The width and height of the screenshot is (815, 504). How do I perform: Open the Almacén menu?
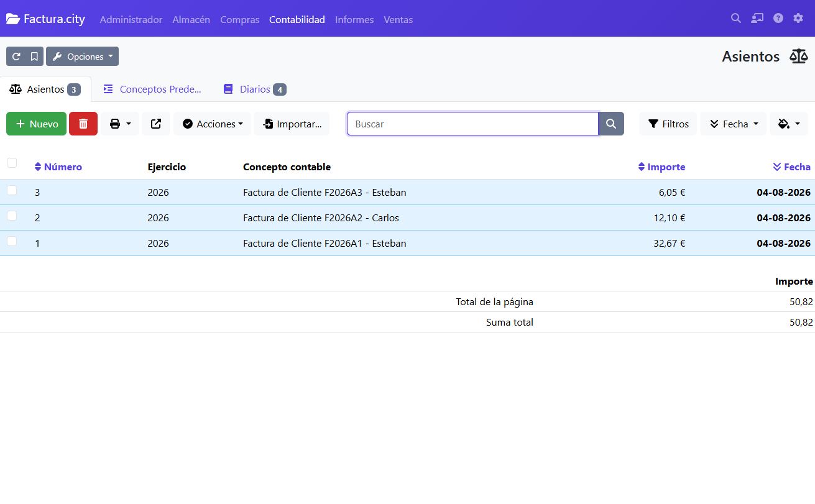(191, 19)
